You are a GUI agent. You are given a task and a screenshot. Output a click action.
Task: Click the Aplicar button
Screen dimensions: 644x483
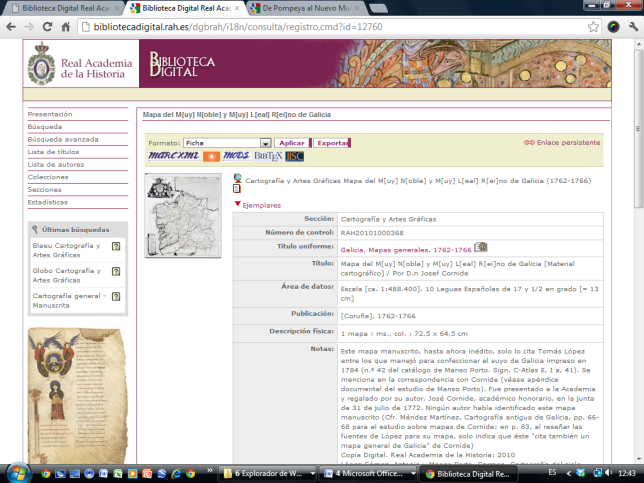click(x=292, y=143)
